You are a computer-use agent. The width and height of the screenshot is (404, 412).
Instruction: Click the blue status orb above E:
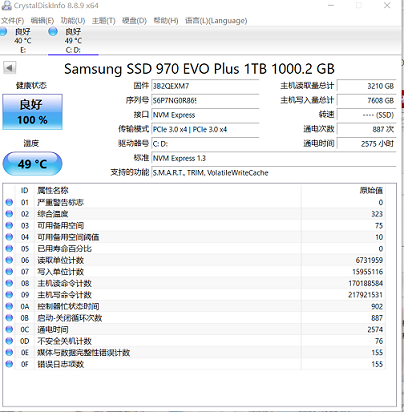click(x=3, y=32)
